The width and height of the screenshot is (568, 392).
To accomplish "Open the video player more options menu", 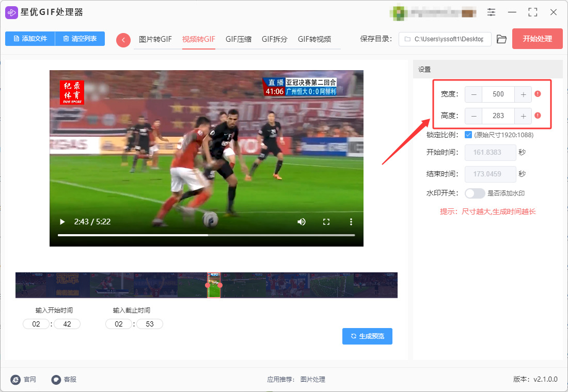I will click(351, 221).
